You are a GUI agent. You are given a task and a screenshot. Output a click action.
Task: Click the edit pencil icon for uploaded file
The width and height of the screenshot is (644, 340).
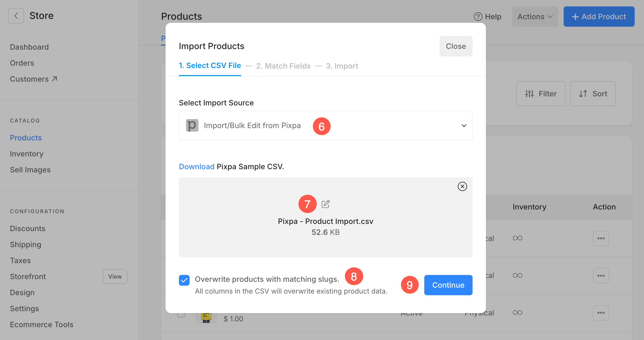click(x=325, y=204)
